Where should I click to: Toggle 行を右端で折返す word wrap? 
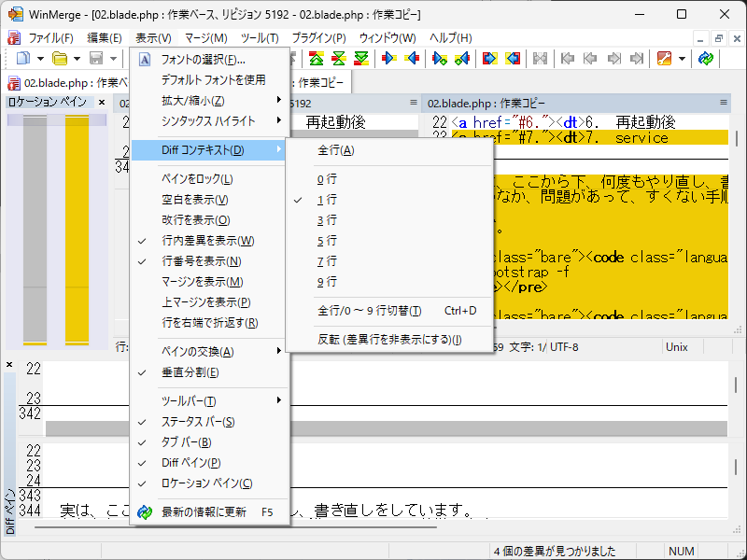click(209, 323)
